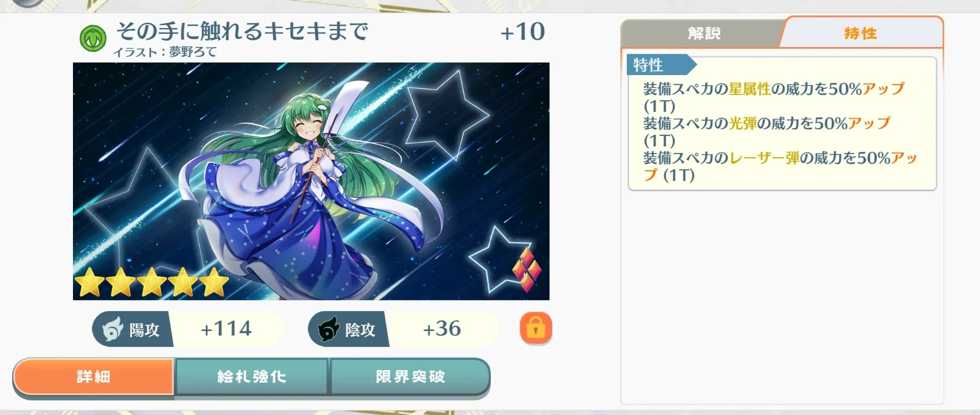This screenshot has height=415, width=980.
Task: Open 絵札強化 card enhancement
Action: click(252, 377)
